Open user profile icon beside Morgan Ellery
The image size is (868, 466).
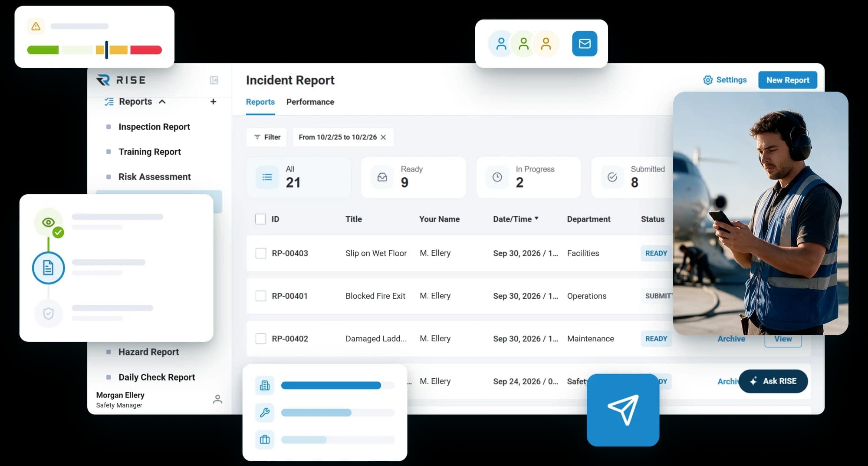pos(217,399)
